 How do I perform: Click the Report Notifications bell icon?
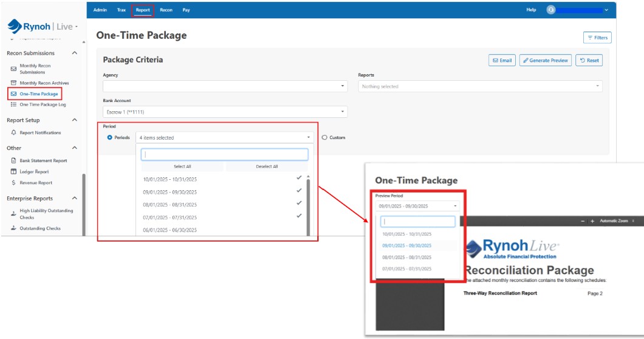(13, 132)
